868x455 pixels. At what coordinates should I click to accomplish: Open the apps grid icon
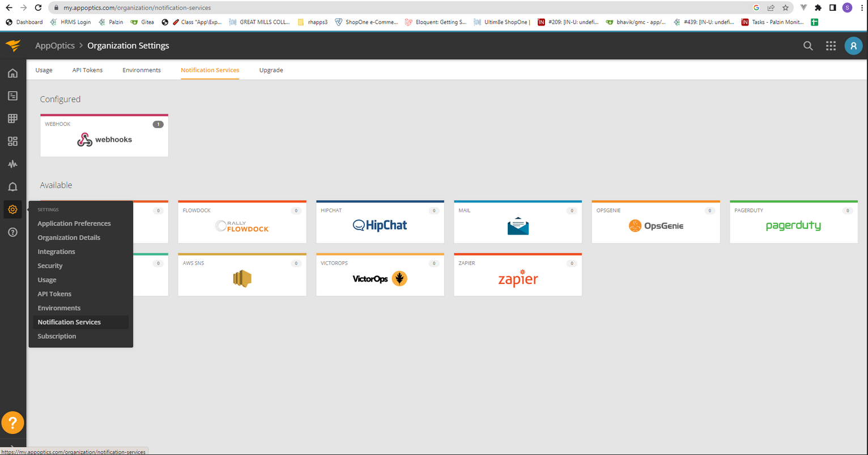(831, 46)
